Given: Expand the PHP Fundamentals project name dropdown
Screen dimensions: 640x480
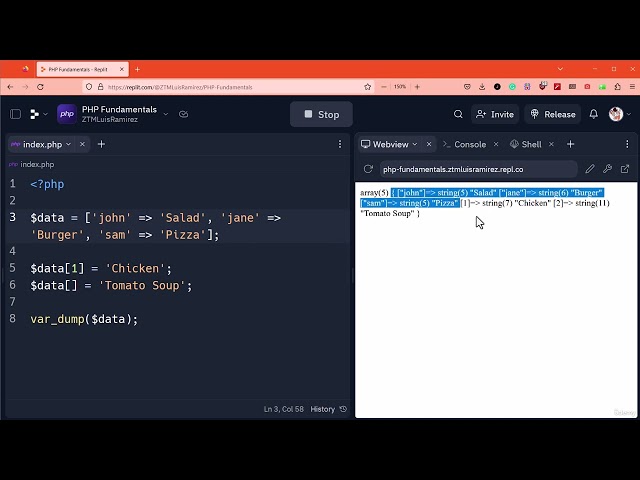Looking at the screenshot, I should pos(166,114).
